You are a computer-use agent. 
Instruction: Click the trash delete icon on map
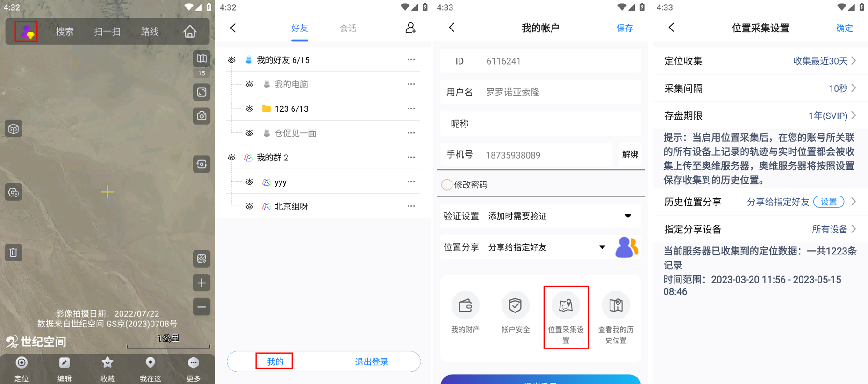(x=14, y=253)
